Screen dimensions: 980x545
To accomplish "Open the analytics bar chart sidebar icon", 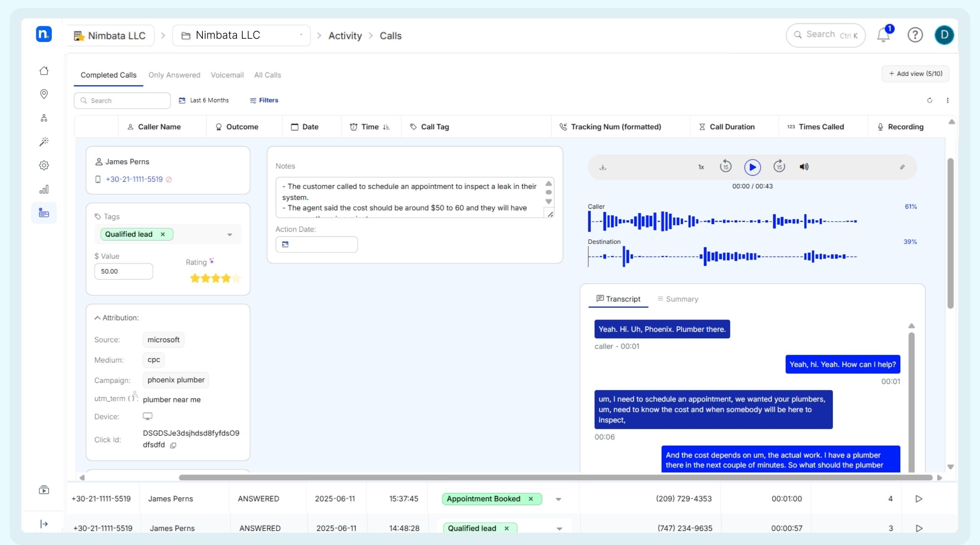I will [x=44, y=189].
